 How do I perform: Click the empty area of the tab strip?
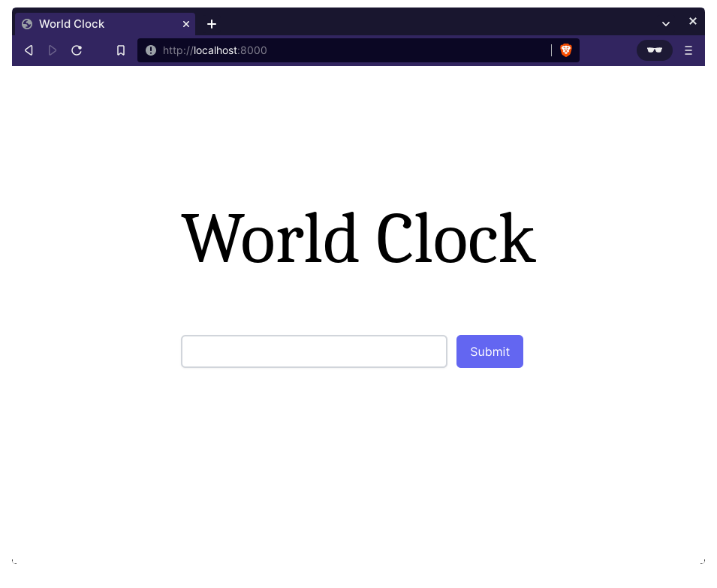(x=413, y=23)
